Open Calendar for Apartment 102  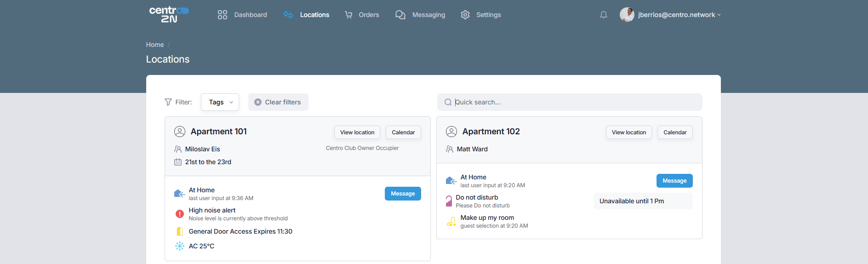click(675, 132)
